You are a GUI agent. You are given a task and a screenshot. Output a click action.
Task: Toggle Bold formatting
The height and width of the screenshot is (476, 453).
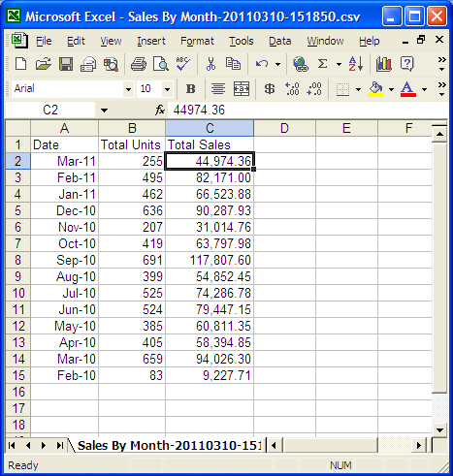pyautogui.click(x=190, y=89)
